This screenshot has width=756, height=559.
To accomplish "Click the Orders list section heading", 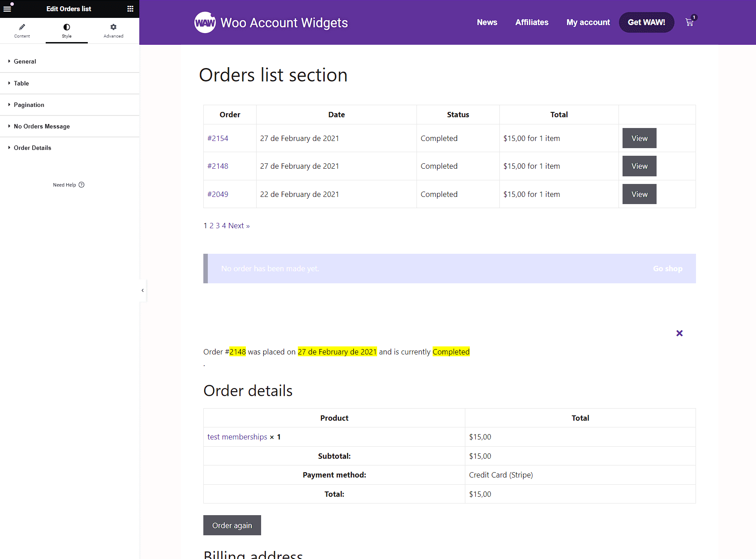I will [x=273, y=75].
